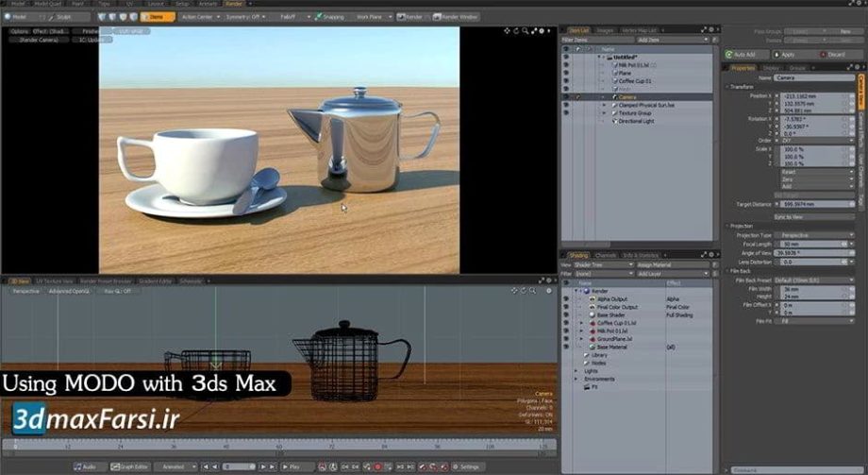
Task: Expand the Texture Group tree item
Action: point(605,113)
